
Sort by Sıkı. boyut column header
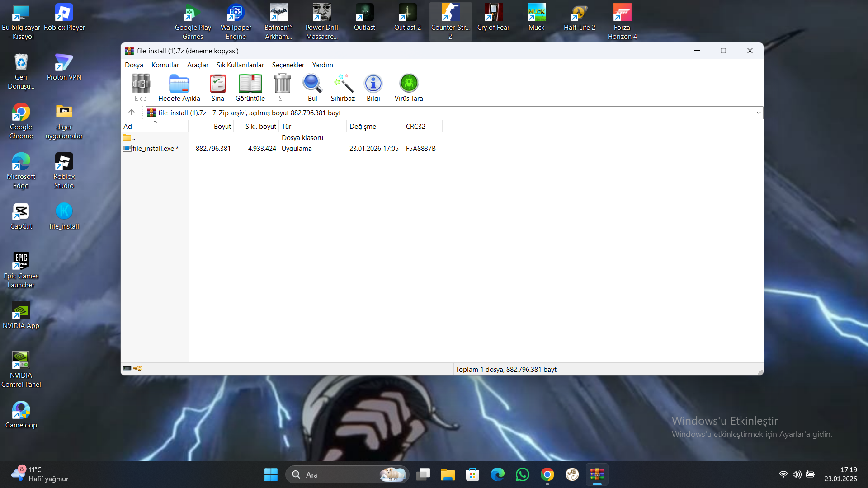pyautogui.click(x=256, y=127)
